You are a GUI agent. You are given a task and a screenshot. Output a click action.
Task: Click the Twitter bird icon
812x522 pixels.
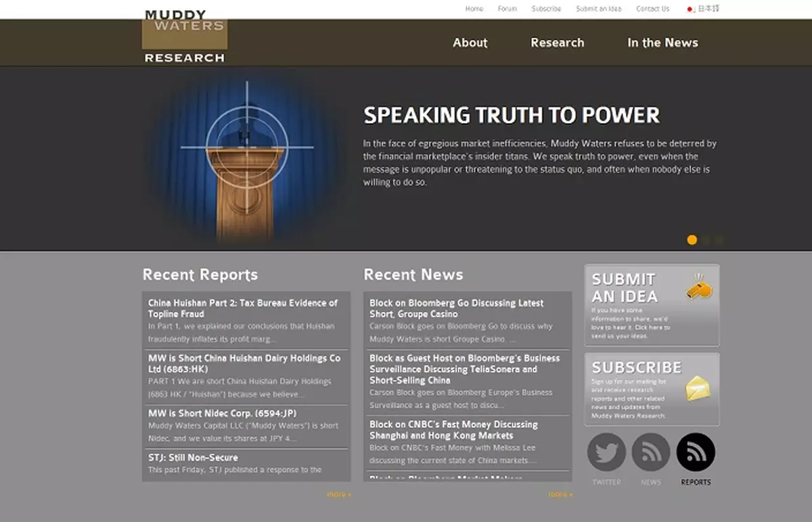(606, 452)
